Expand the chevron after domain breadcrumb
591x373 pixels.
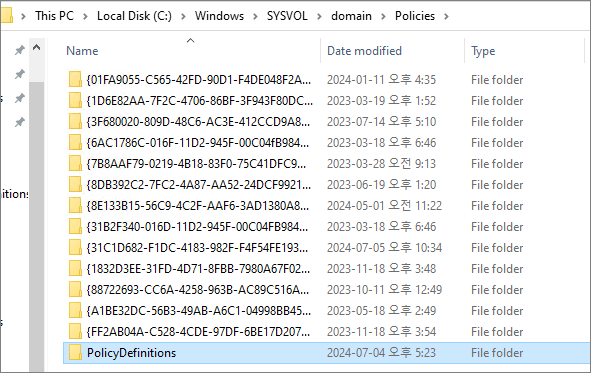[383, 16]
